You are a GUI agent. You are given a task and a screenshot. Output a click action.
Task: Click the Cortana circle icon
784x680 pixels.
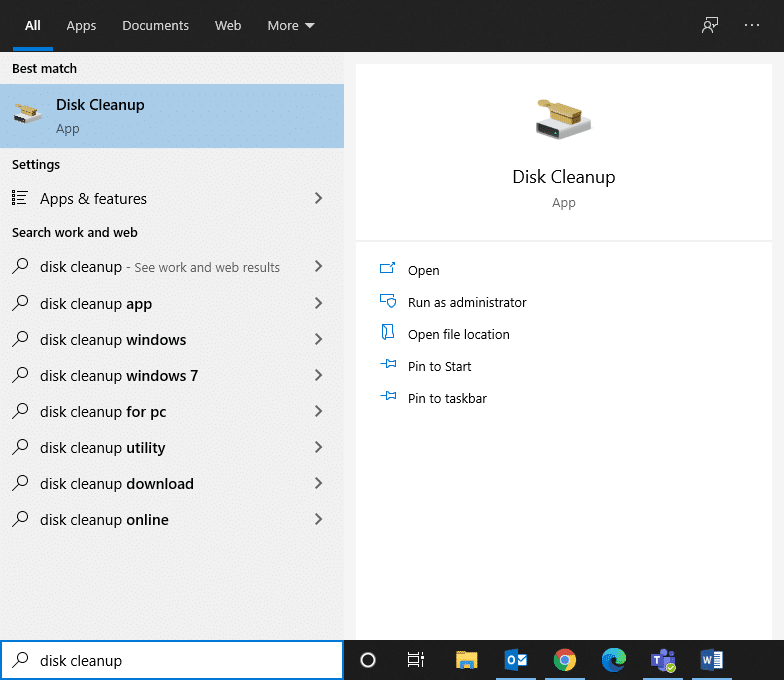click(x=368, y=660)
